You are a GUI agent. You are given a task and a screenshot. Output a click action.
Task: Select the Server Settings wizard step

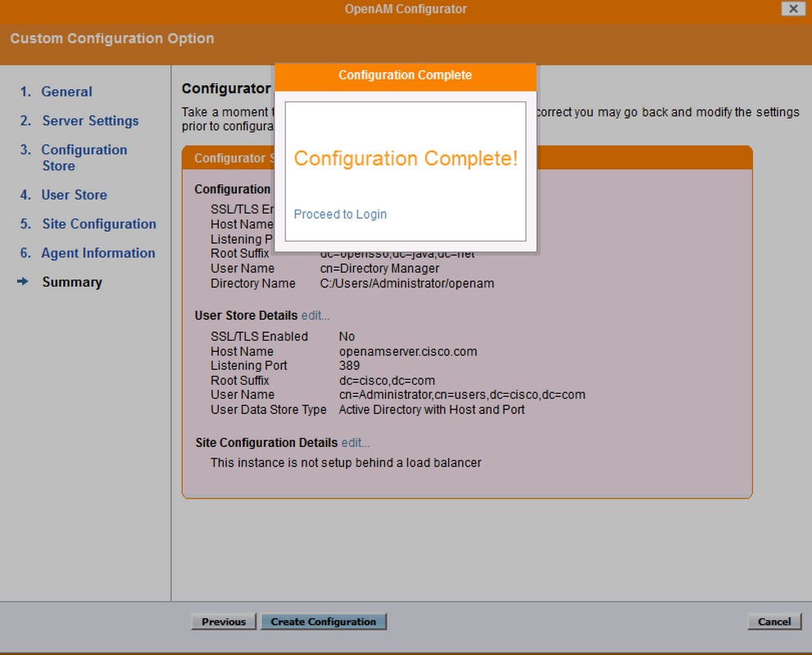[90, 120]
